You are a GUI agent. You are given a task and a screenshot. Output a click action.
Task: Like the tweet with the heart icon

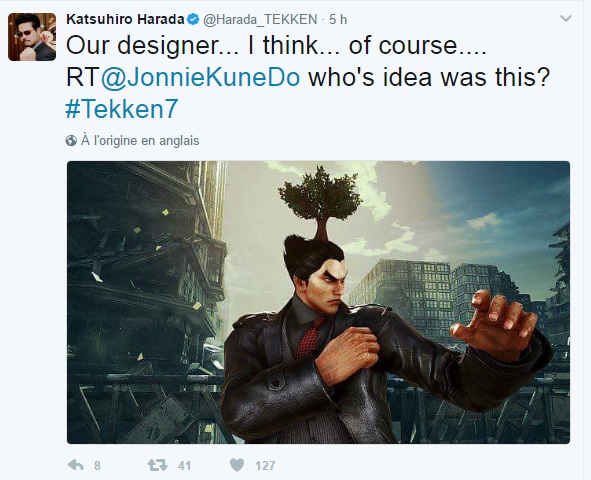pos(237,465)
